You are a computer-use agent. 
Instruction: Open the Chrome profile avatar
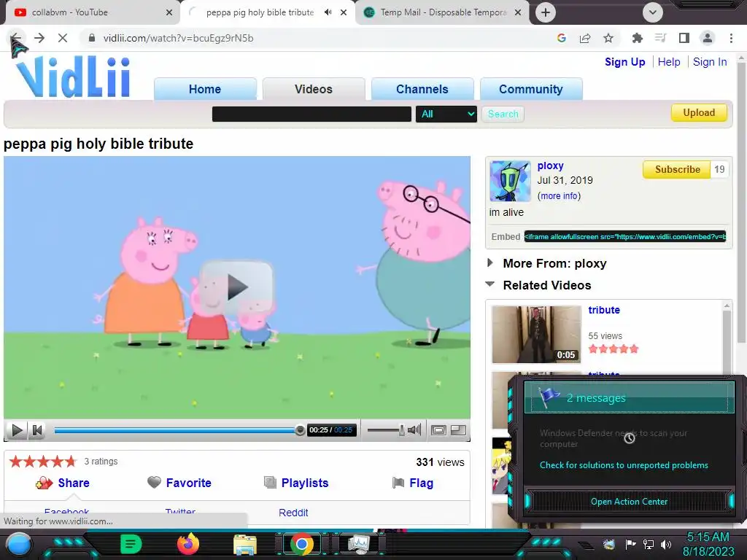[x=708, y=38]
